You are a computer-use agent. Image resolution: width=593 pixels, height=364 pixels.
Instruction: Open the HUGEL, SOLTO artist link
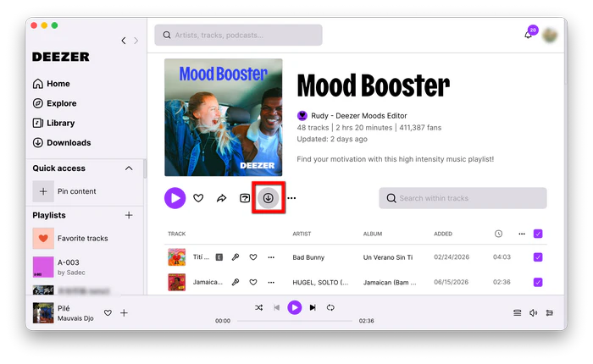tap(320, 283)
